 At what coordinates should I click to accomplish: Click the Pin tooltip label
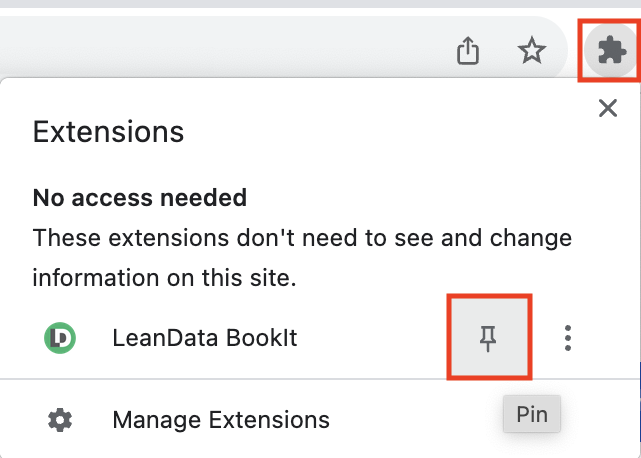click(532, 414)
